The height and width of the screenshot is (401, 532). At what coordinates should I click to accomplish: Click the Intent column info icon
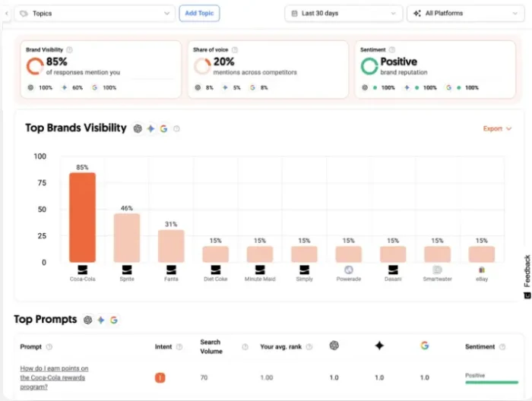179,347
